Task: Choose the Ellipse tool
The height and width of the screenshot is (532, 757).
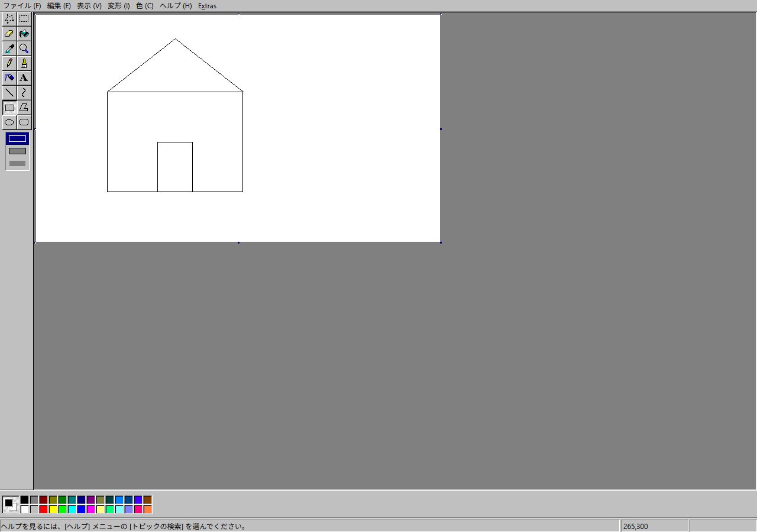Action: (9, 122)
